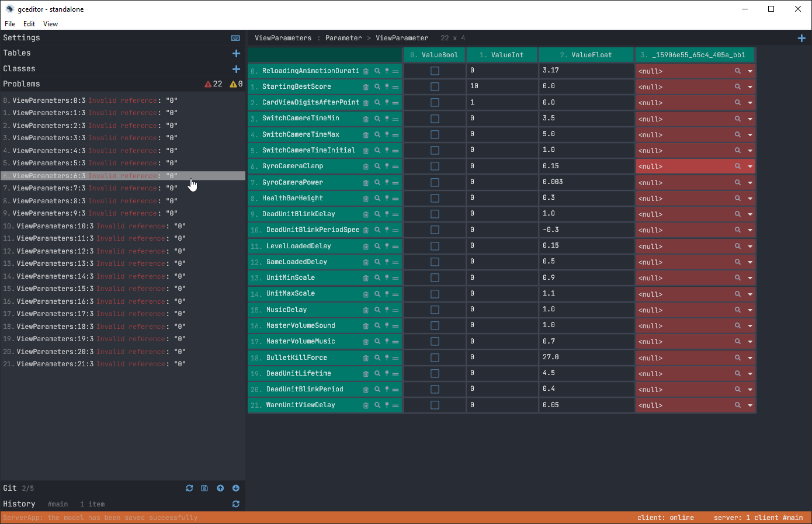Check ValueBool box for WarnUnitViewDelay
Screen dimensions: 812x524
pos(435,405)
